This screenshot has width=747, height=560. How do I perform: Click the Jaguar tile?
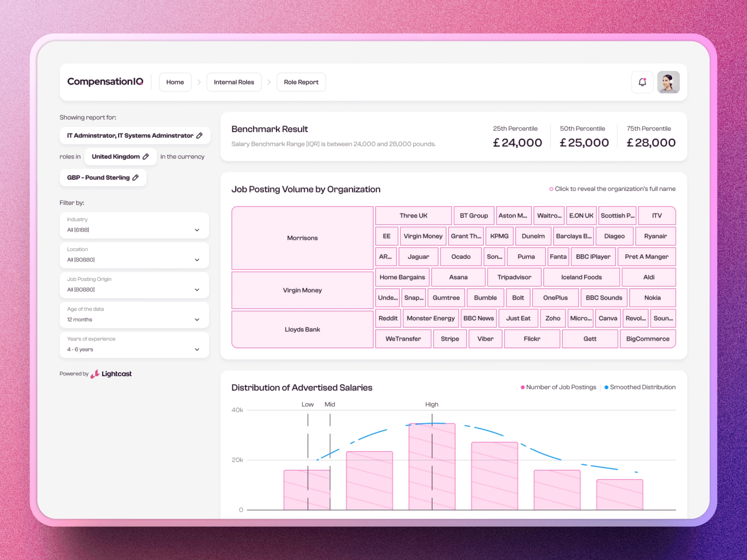tap(418, 257)
